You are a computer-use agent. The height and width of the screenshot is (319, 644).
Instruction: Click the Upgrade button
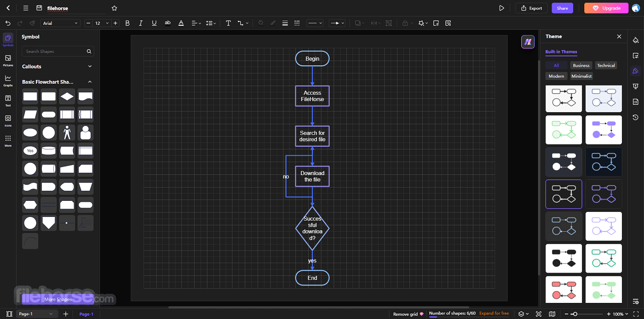point(606,8)
